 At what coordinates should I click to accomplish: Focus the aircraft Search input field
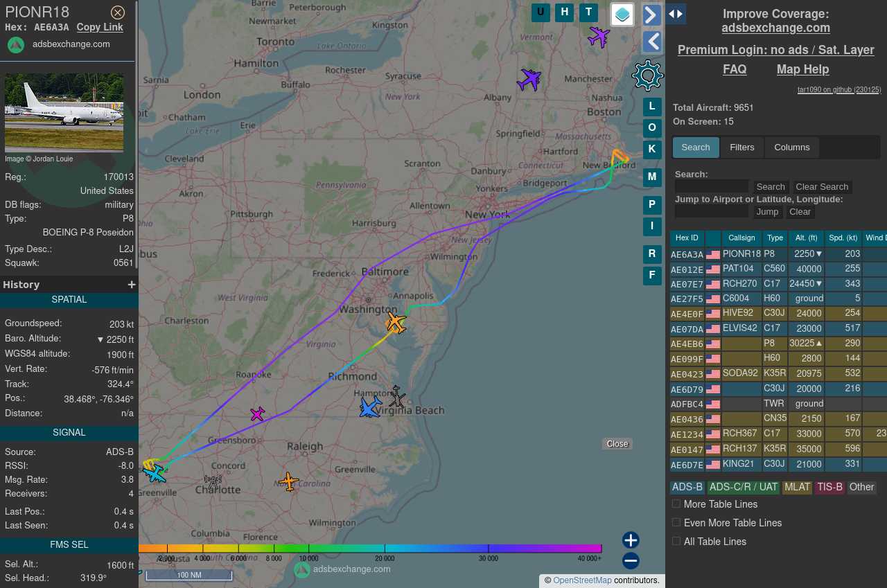coord(712,186)
